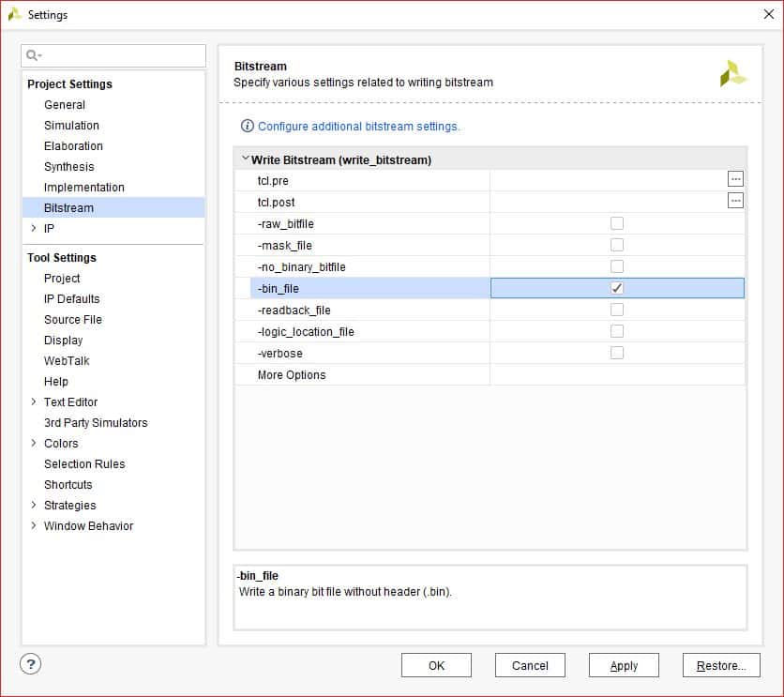Screen dimensions: 784x697
Task: Click the tcl.post browse ellipsis button
Action: (x=735, y=201)
